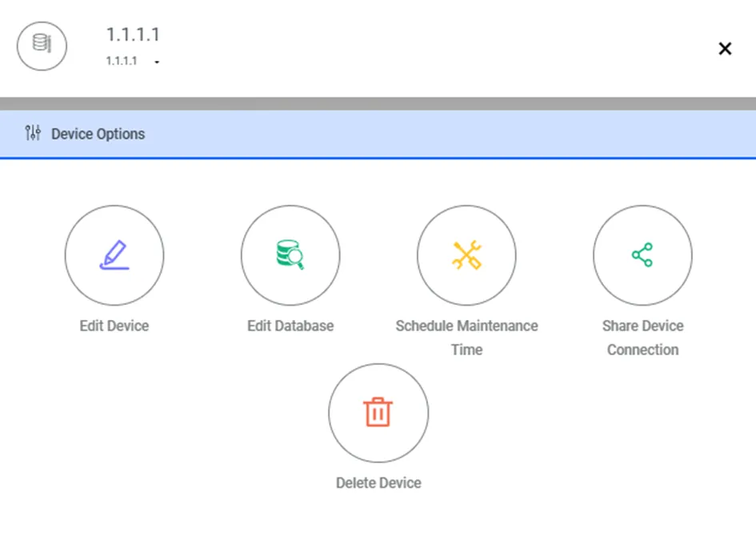Click the Share Device Connection label
This screenshot has width=756, height=536.
pyautogui.click(x=642, y=338)
